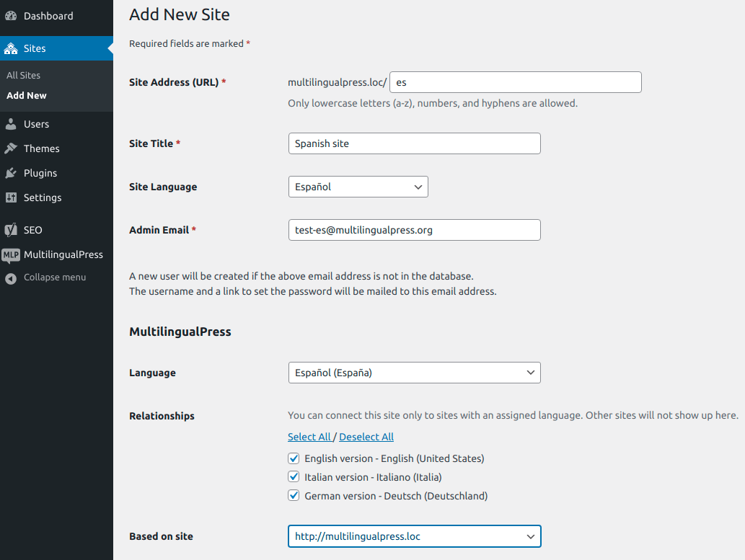Uncheck the English version relationship

tap(294, 458)
